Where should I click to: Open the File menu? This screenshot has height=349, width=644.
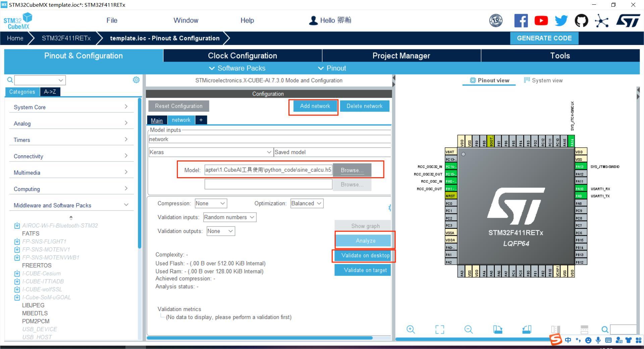(112, 20)
